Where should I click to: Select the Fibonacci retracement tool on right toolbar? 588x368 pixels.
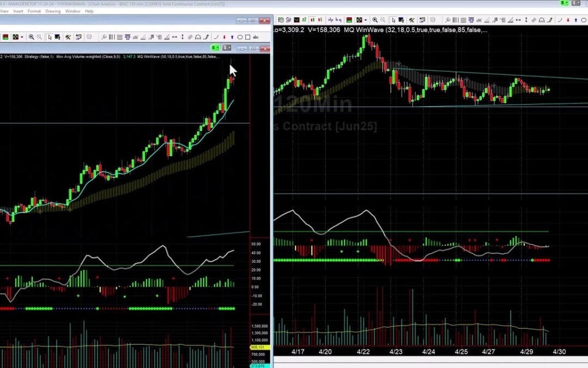click(462, 20)
